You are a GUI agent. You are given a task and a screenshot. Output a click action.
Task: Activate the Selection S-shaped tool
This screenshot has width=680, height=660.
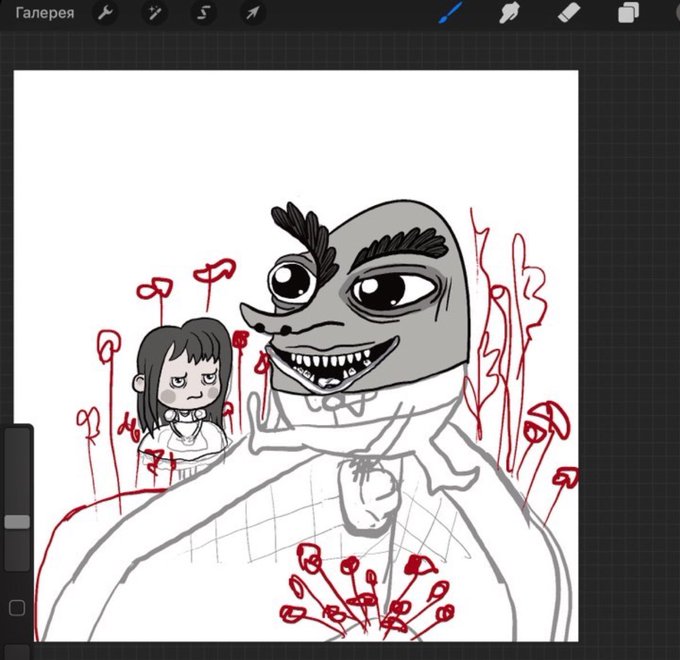coord(203,13)
